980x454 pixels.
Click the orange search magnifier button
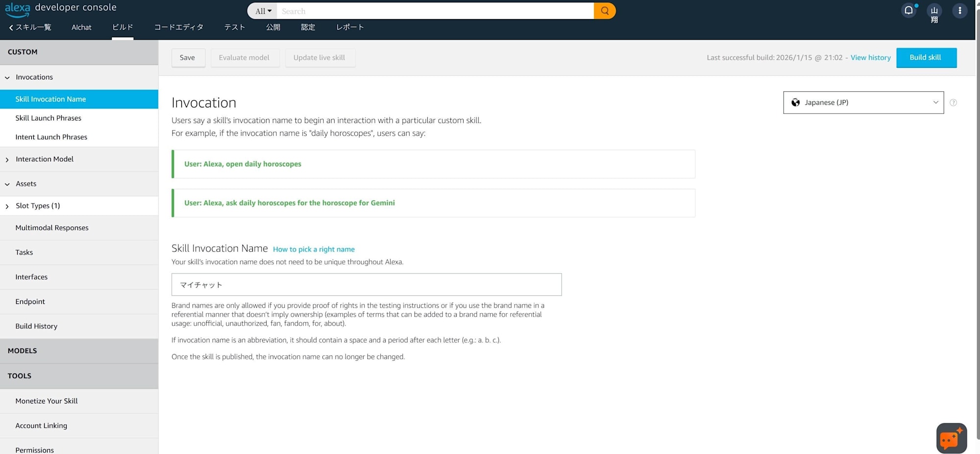click(605, 11)
